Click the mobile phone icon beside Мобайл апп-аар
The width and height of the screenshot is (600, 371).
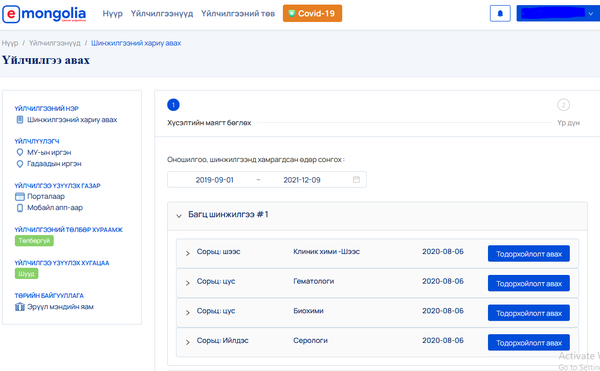click(20, 208)
